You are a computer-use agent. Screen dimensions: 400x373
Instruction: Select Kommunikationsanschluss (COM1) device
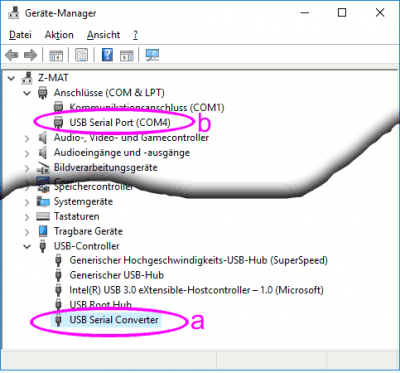click(147, 108)
